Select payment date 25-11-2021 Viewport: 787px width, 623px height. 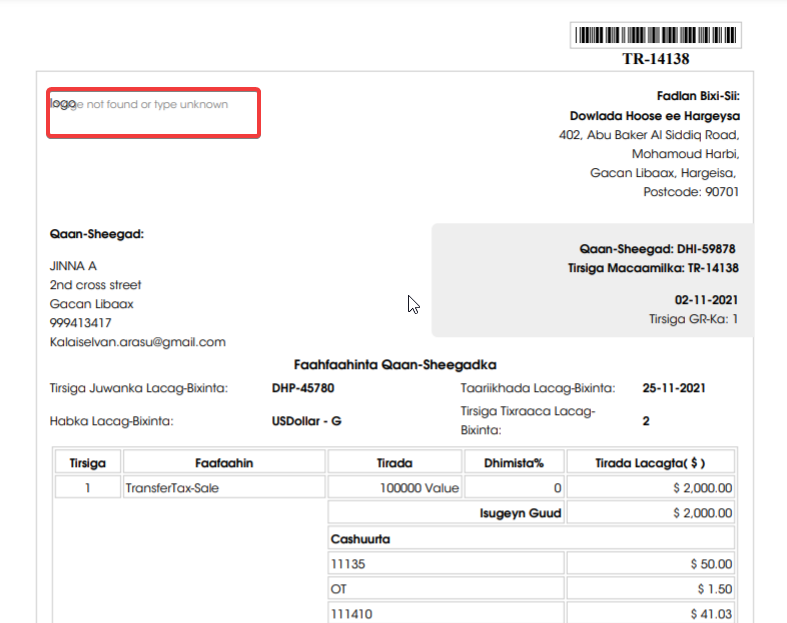[674, 389]
